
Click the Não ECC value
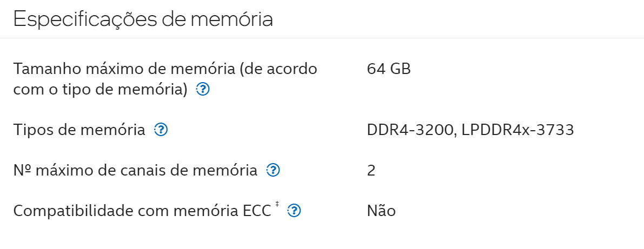381,211
